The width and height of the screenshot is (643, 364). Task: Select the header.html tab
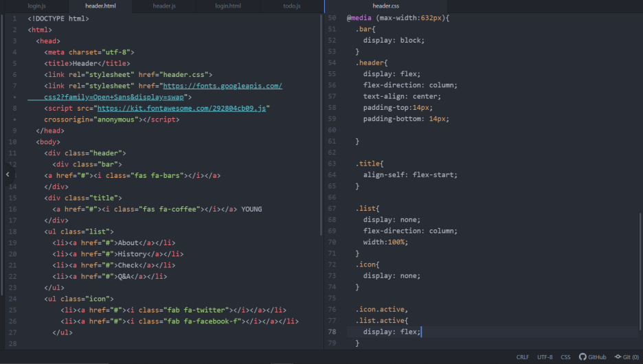click(100, 6)
